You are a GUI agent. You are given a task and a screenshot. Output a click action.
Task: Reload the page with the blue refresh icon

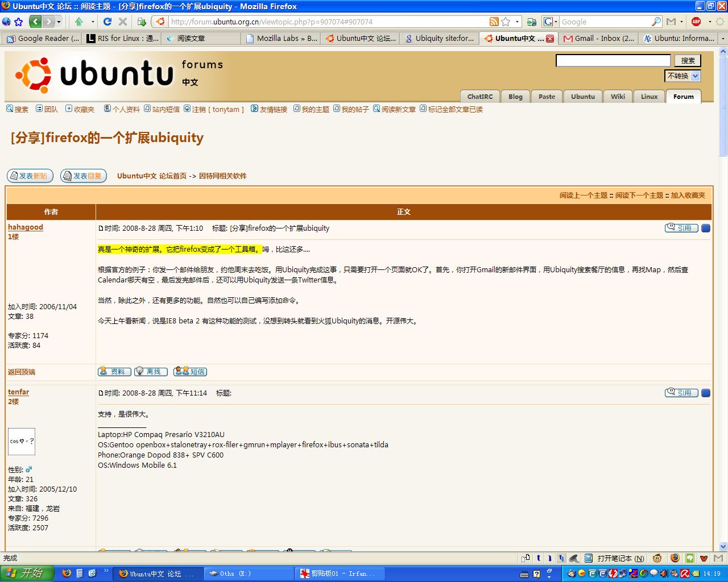point(107,22)
